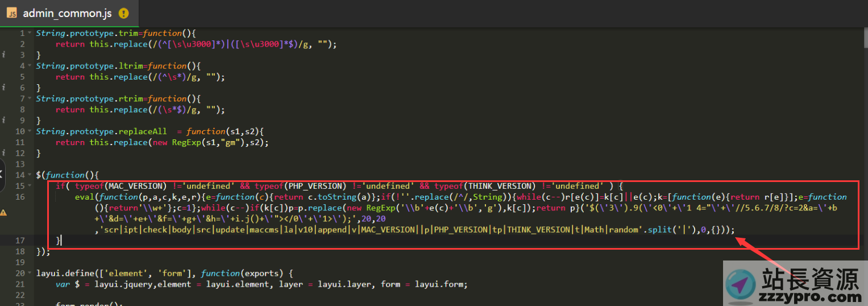
Task: Click line number 18 in the gutter
Action: point(20,251)
